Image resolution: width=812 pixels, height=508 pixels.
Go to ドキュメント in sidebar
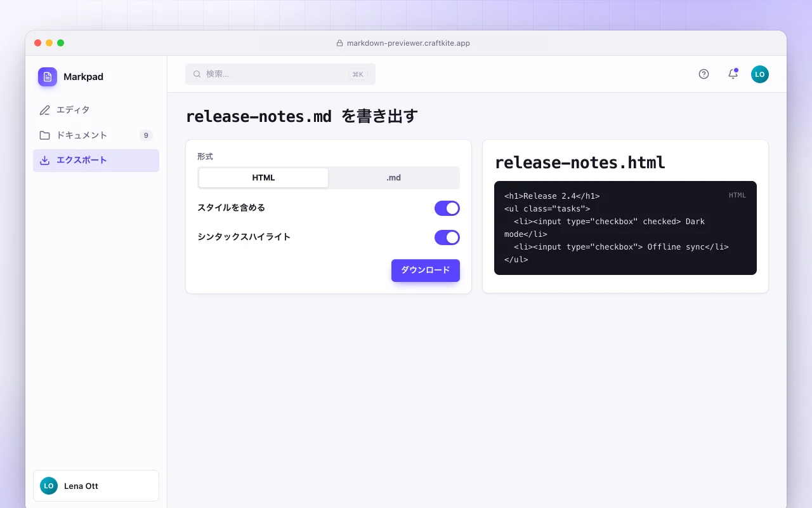pyautogui.click(x=96, y=135)
